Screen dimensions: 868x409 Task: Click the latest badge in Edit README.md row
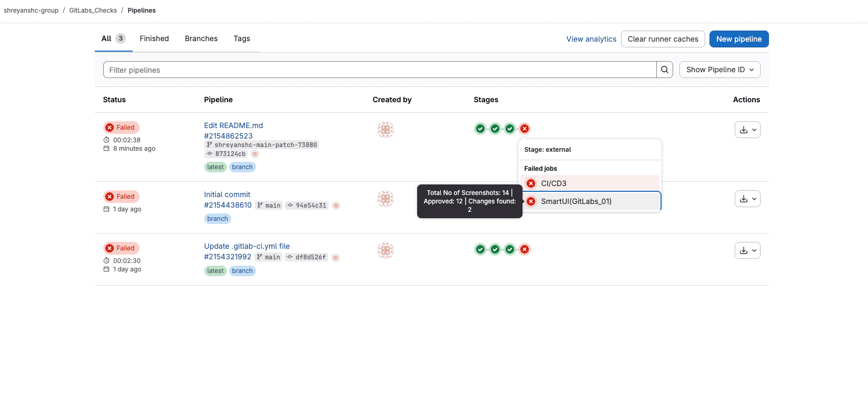pyautogui.click(x=215, y=167)
